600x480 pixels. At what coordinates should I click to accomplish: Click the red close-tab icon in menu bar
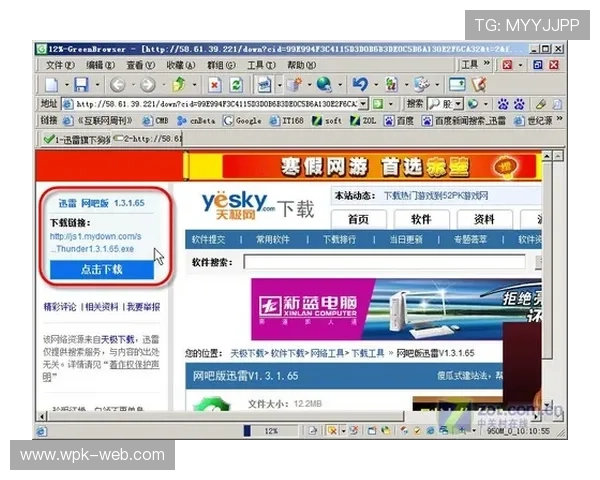pyautogui.click(x=507, y=65)
